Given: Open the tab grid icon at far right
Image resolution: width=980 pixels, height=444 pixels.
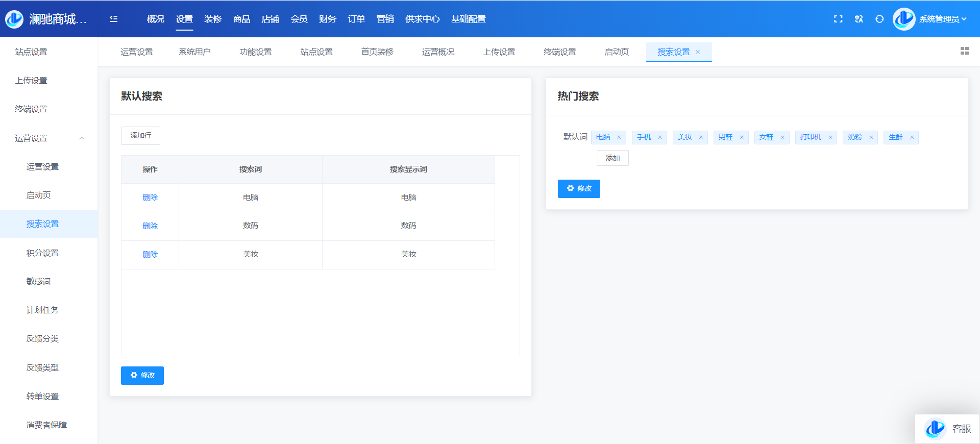Looking at the screenshot, I should pyautogui.click(x=964, y=51).
